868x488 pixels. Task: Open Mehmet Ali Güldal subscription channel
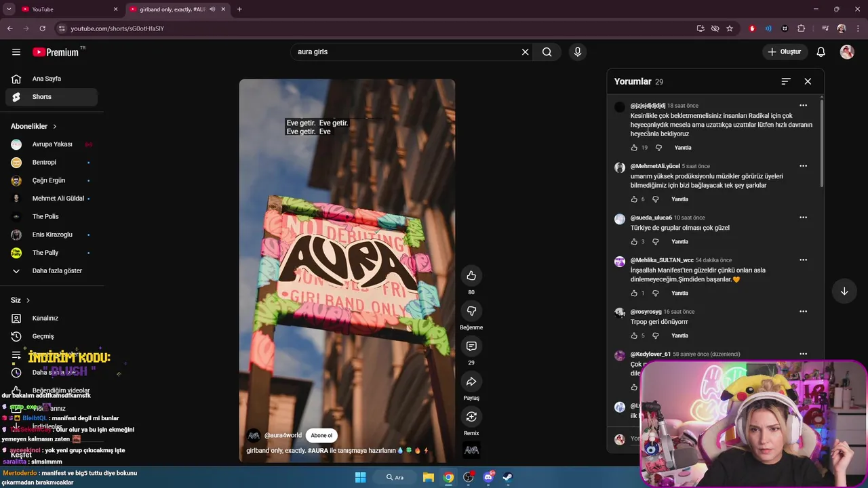(52, 199)
